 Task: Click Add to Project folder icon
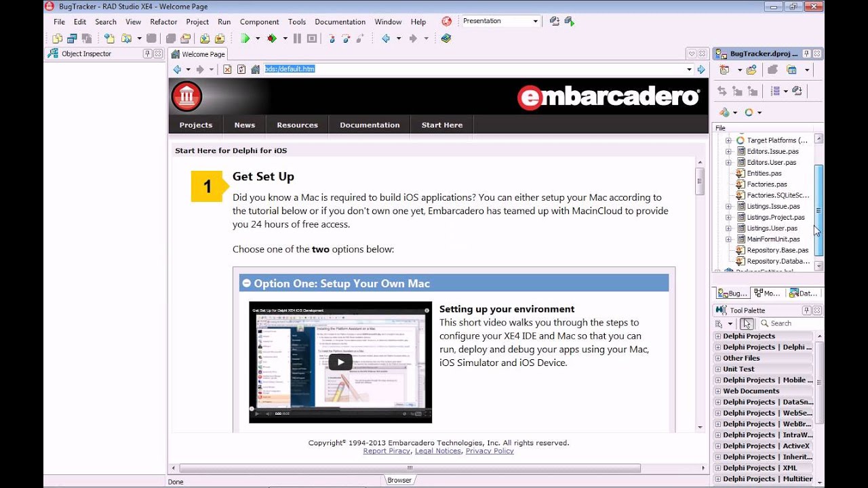coord(751,69)
